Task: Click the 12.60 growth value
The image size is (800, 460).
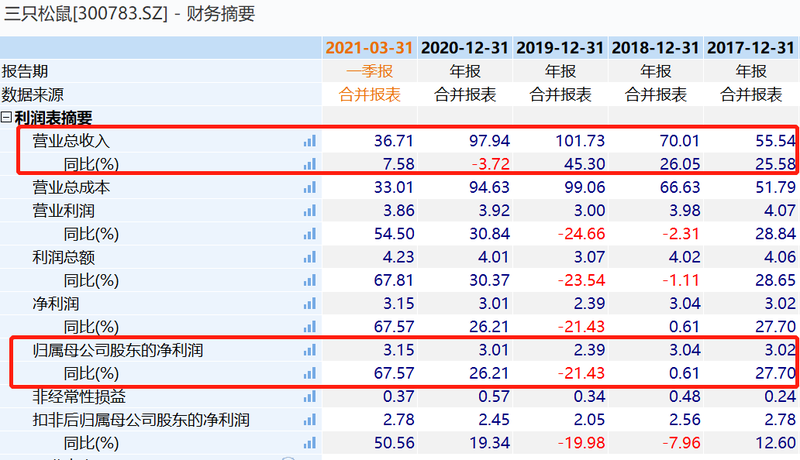Action: (776, 443)
